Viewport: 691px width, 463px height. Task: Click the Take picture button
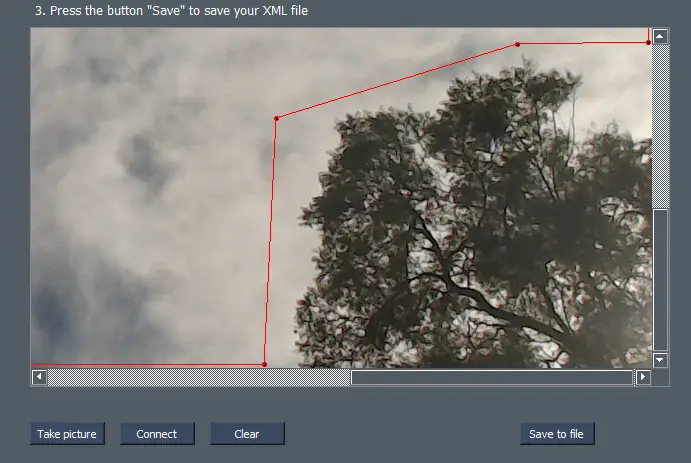coord(67,434)
